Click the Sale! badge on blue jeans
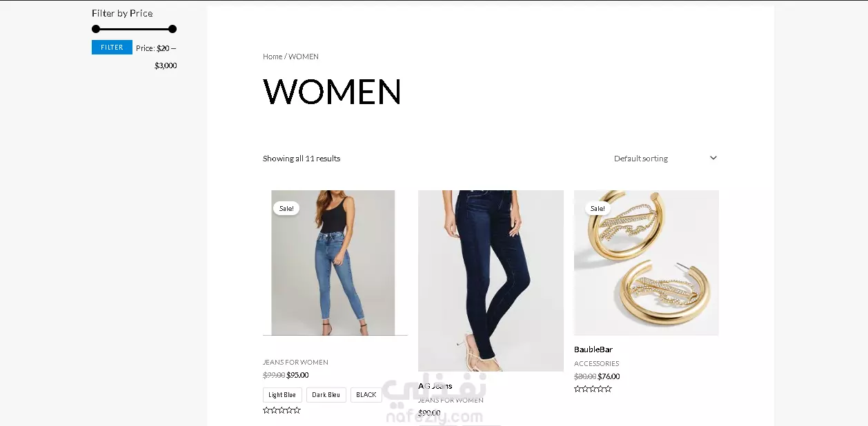This screenshot has height=426, width=868. (286, 208)
